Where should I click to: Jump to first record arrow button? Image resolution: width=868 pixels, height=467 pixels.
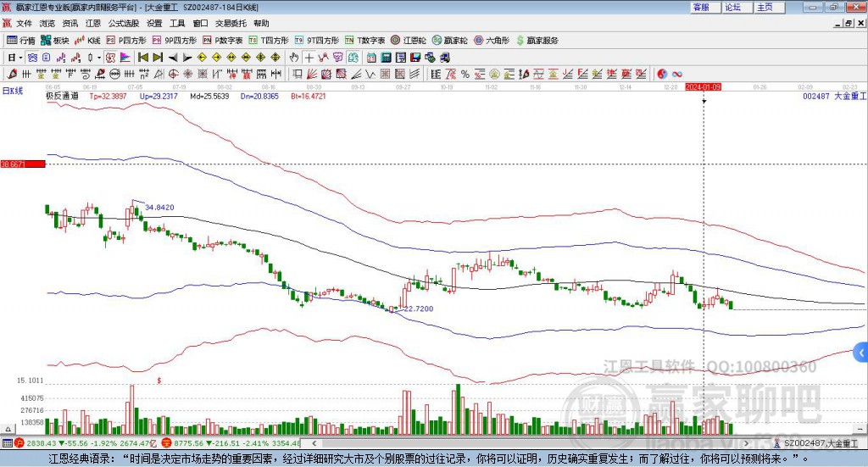[x=143, y=58]
